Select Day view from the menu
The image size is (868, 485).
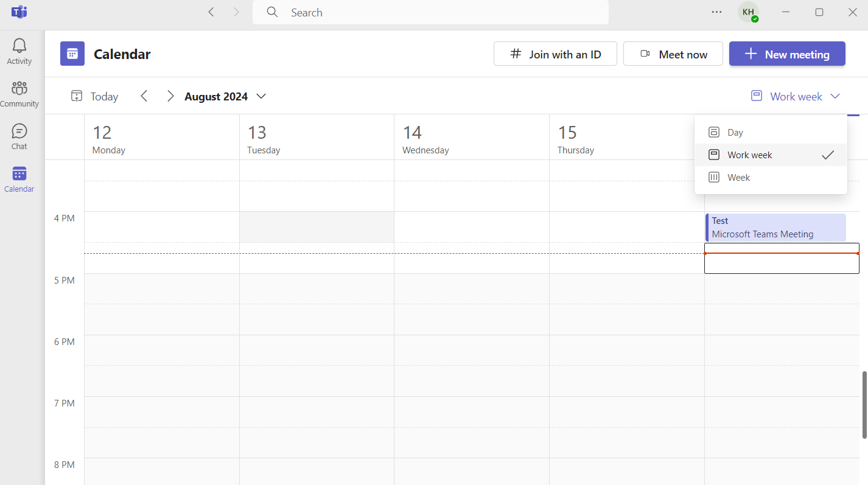(735, 132)
